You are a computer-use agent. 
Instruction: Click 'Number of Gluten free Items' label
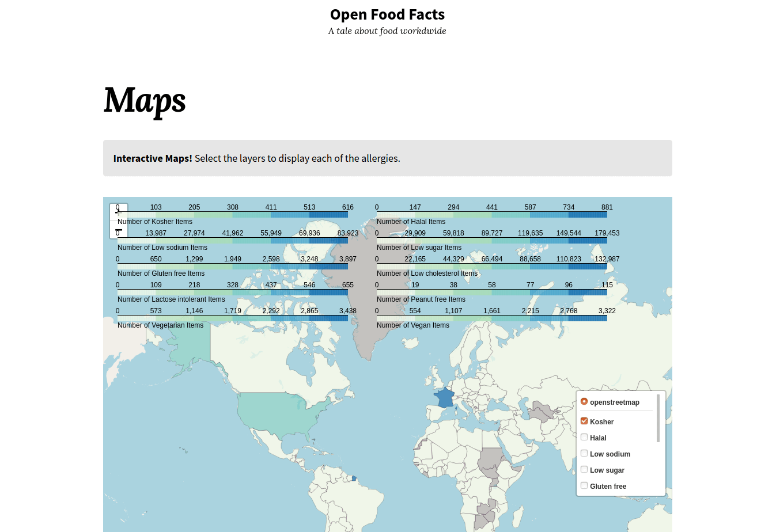[161, 273]
